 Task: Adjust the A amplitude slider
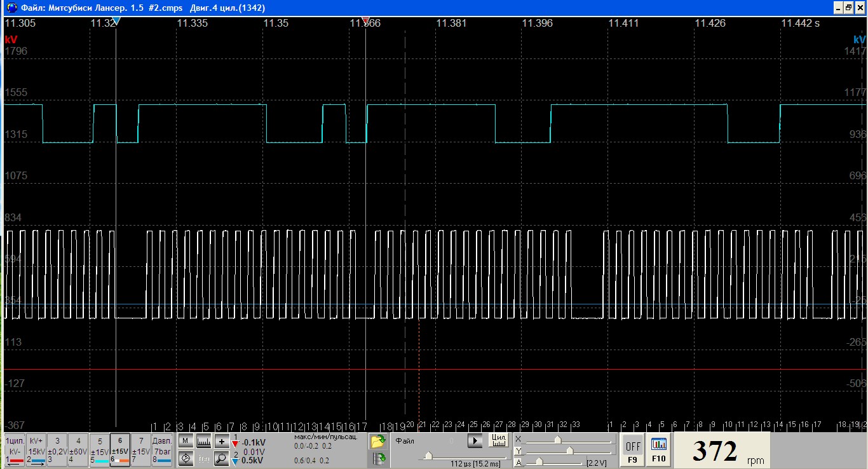539,462
